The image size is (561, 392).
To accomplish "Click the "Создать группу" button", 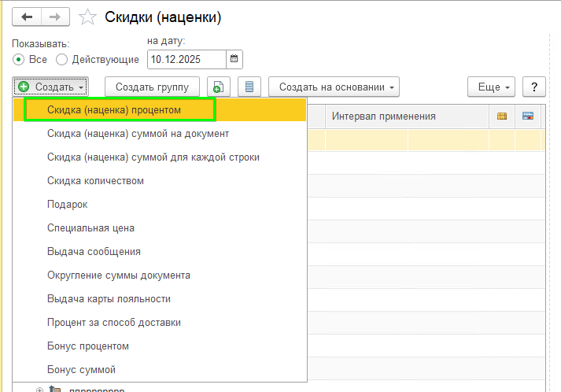I will (x=152, y=87).
